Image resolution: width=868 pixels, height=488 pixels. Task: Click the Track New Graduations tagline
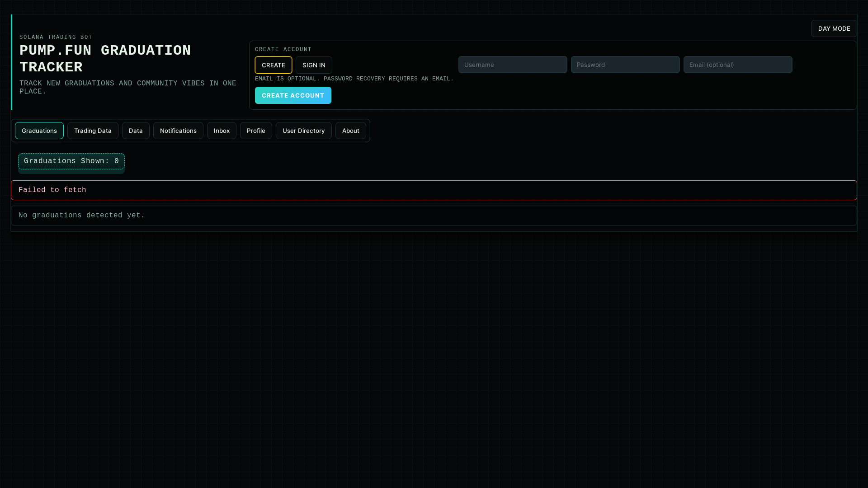coord(128,87)
